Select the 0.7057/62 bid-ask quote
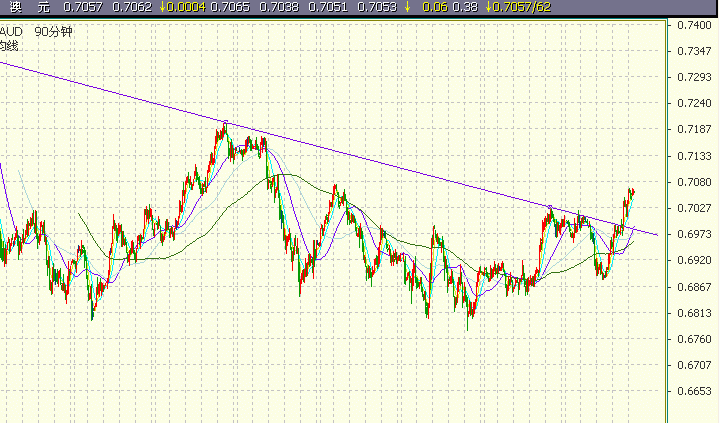 [522, 7]
